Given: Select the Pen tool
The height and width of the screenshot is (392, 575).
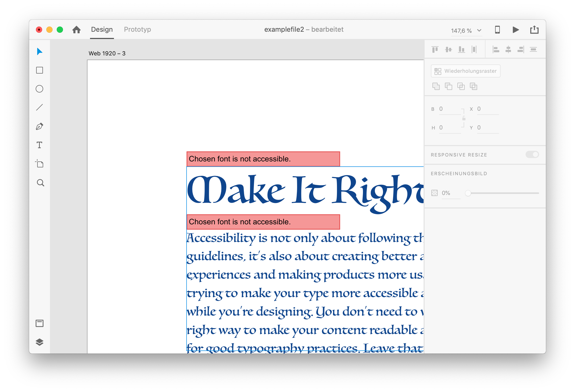Looking at the screenshot, I should (40, 126).
